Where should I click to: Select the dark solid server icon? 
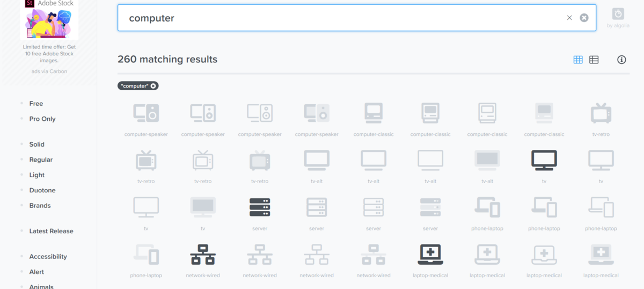[260, 207]
